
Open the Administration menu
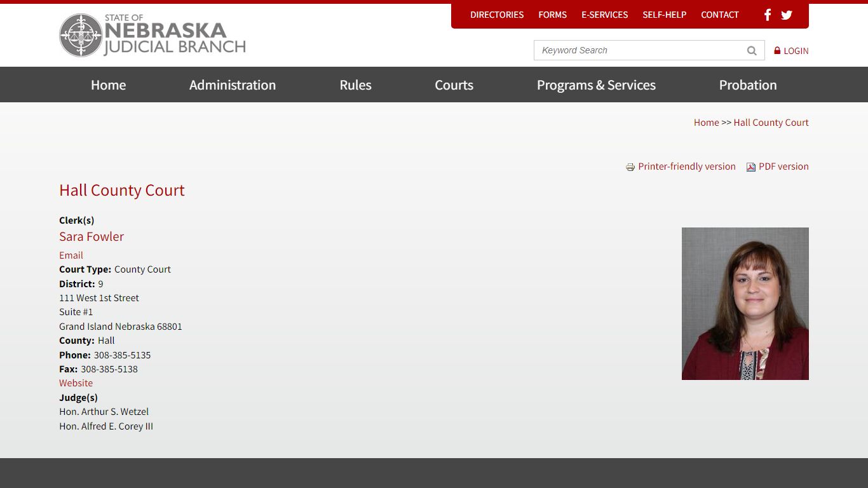click(233, 85)
